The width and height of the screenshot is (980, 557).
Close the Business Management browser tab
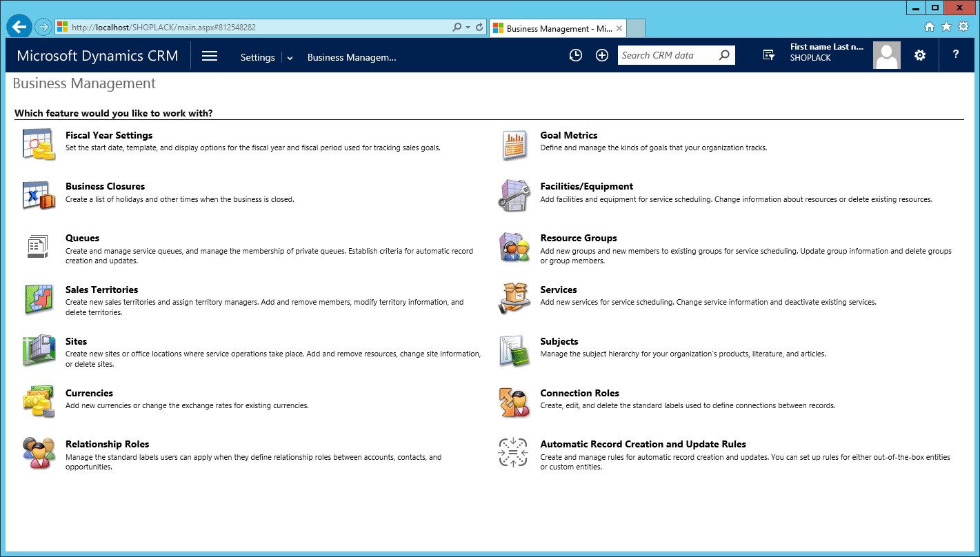point(619,28)
